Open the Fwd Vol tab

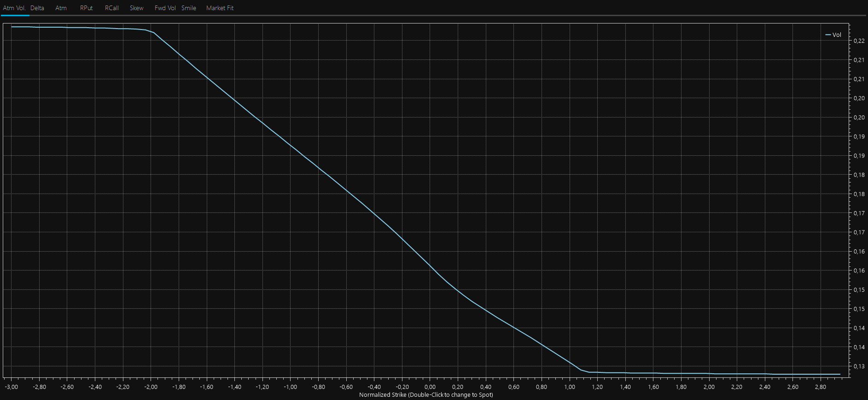[x=165, y=8]
